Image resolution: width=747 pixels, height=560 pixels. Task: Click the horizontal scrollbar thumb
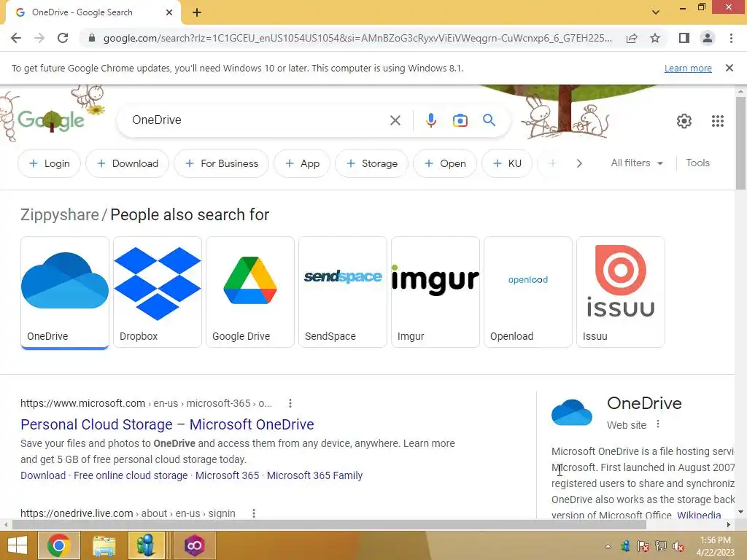click(x=329, y=524)
